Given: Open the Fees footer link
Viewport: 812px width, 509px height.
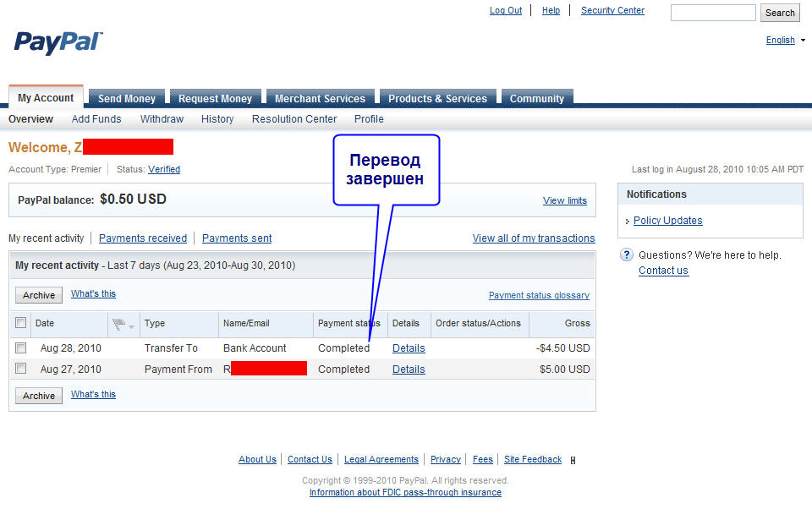Looking at the screenshot, I should pos(483,459).
